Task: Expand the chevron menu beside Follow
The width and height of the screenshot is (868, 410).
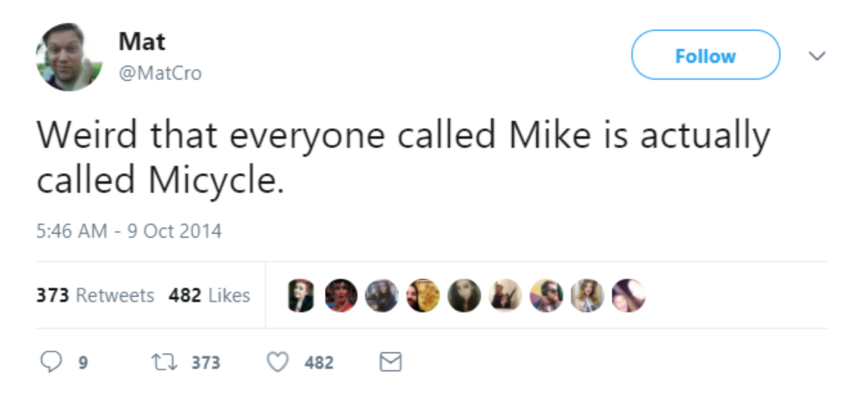Action: [817, 56]
